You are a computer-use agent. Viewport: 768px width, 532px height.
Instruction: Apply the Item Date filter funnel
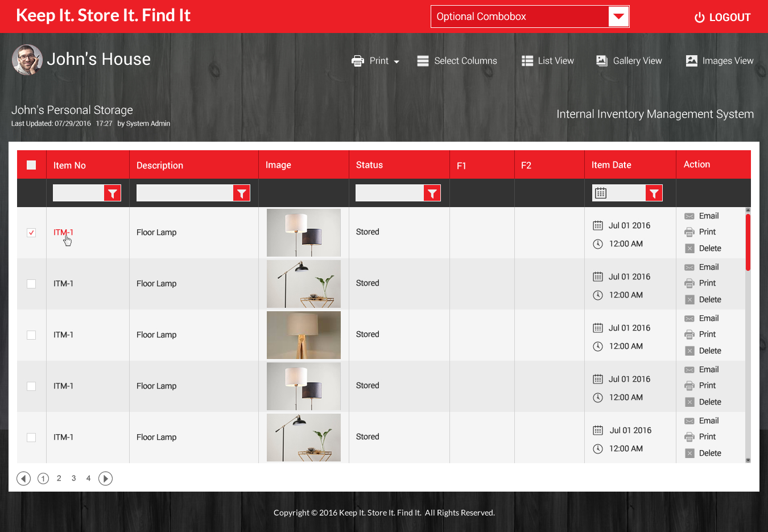(654, 193)
